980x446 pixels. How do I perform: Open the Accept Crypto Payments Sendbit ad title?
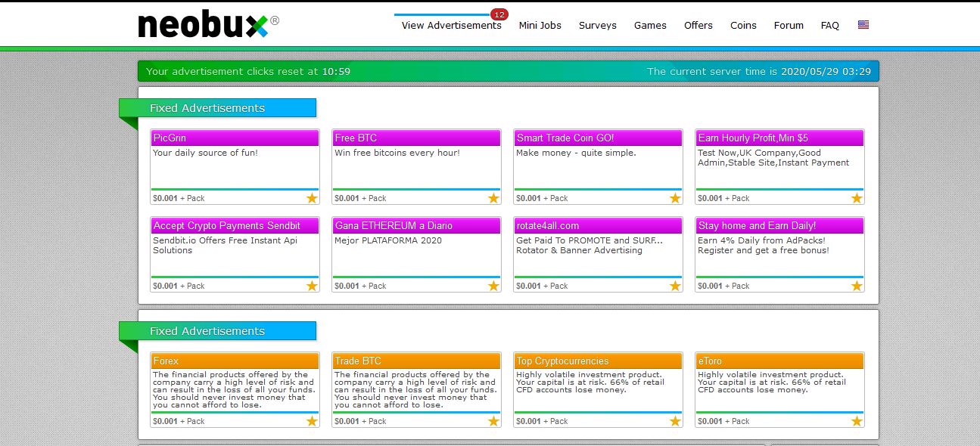tap(235, 226)
